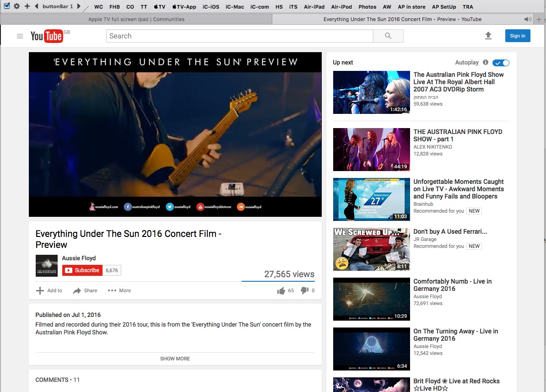Click the thumbs down dislike icon
Image resolution: width=546 pixels, height=392 pixels.
304,290
